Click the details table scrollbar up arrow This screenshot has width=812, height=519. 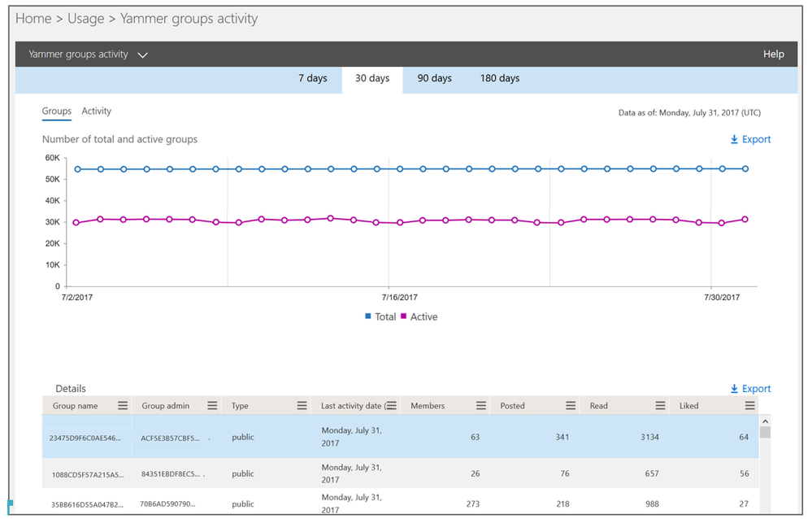click(765, 421)
